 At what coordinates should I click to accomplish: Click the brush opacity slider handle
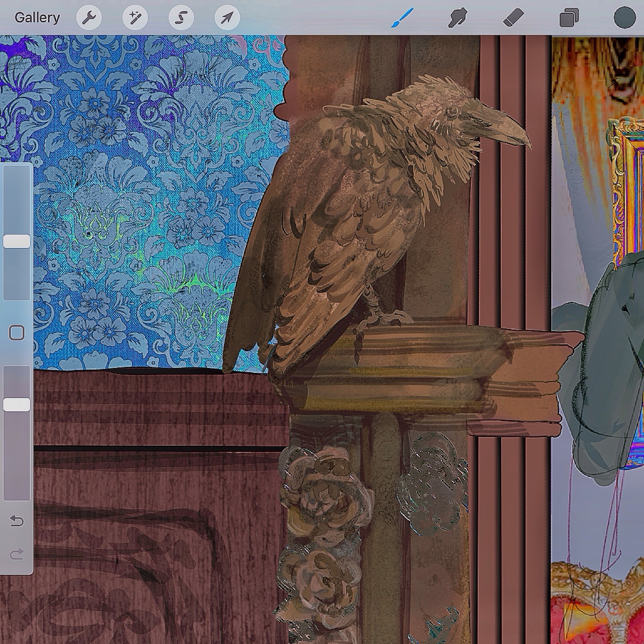pos(17,404)
